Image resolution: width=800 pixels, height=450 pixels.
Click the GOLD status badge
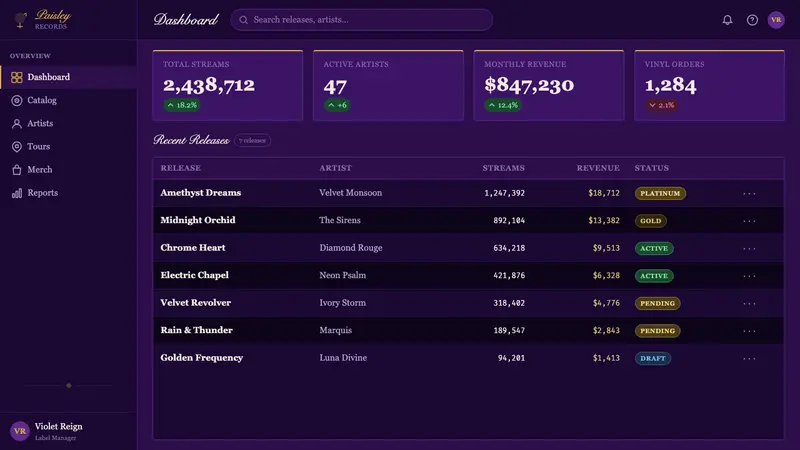click(x=651, y=221)
